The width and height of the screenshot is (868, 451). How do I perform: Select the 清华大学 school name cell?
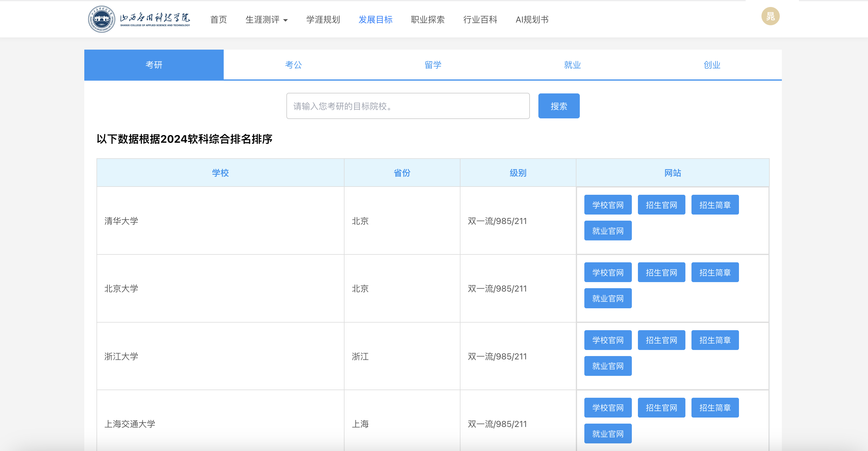(220, 221)
